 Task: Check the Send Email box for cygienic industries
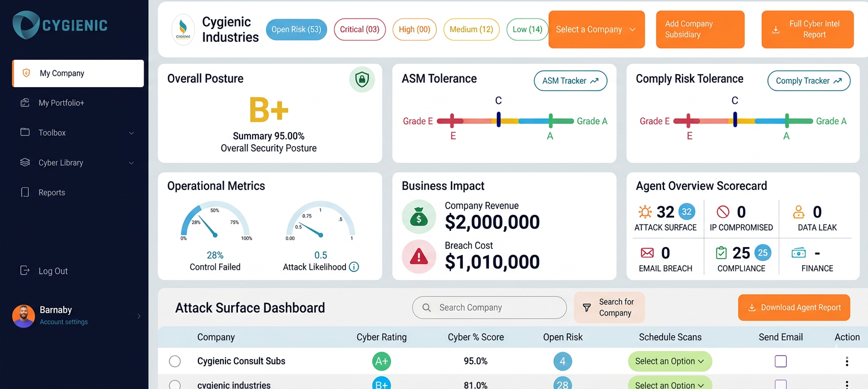click(x=780, y=385)
